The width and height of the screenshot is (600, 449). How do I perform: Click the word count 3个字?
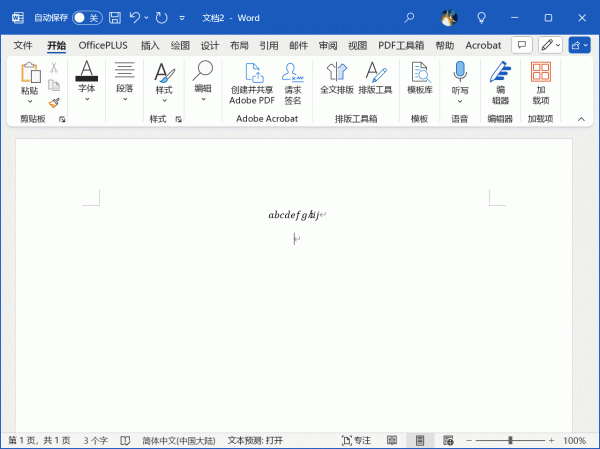click(96, 441)
